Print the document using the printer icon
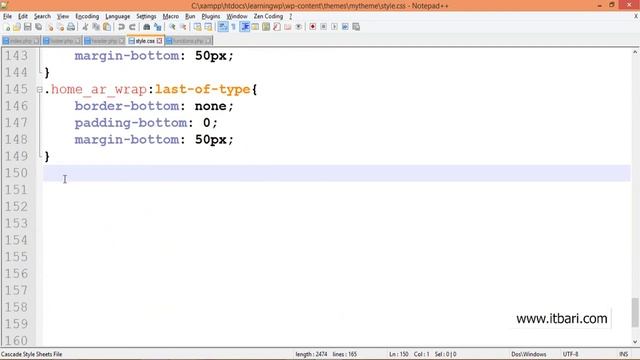The height and width of the screenshot is (360, 640). [71, 27]
